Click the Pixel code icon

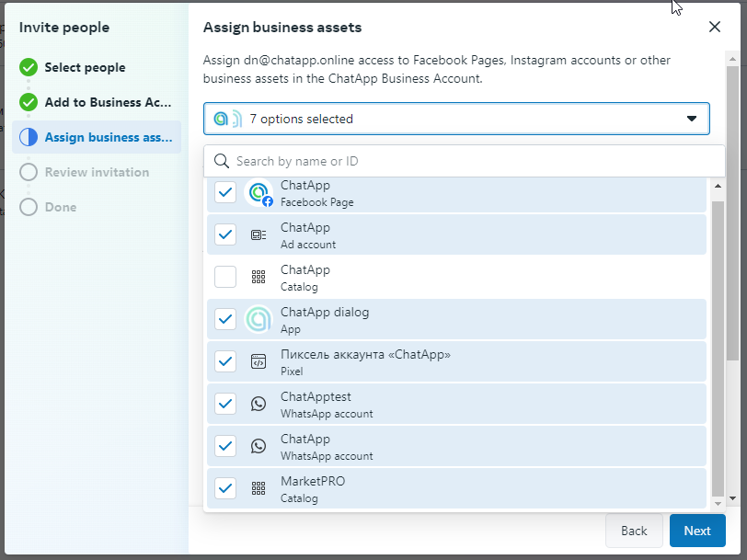(259, 361)
